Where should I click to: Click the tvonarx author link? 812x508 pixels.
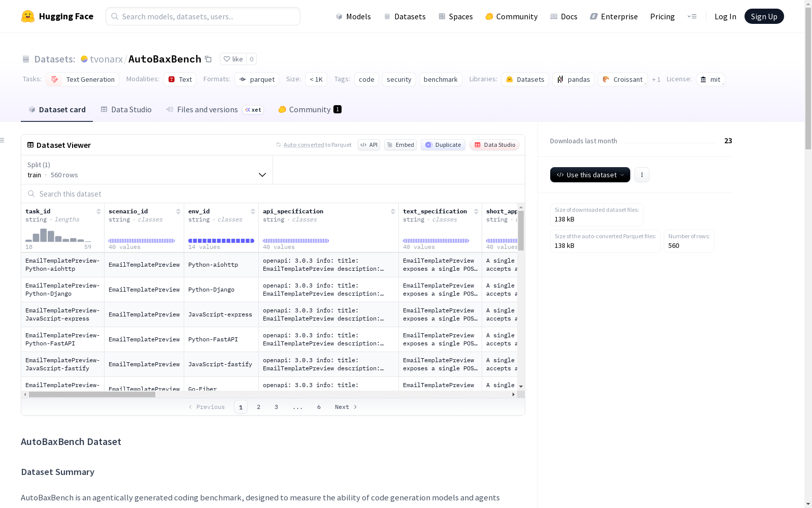coord(106,59)
